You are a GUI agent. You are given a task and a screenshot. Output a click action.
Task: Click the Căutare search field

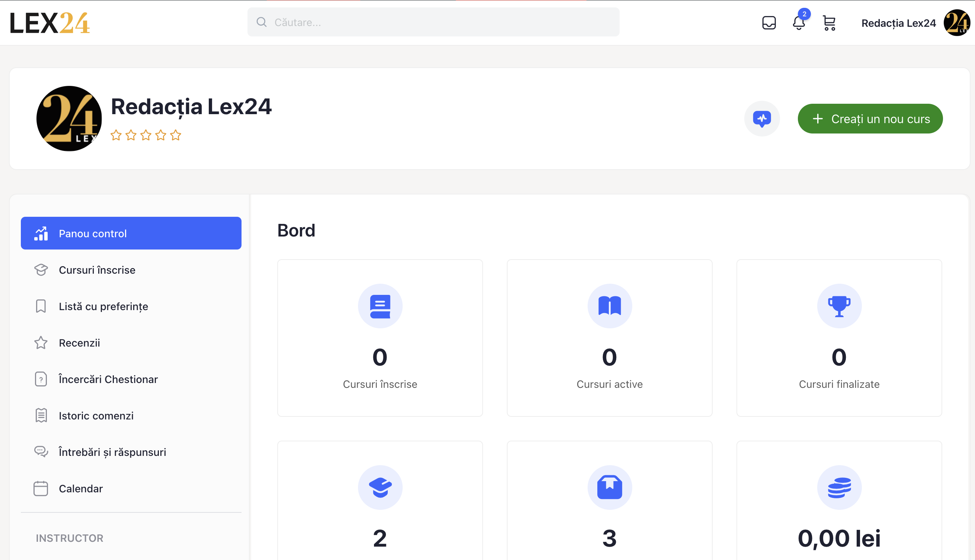tap(433, 22)
